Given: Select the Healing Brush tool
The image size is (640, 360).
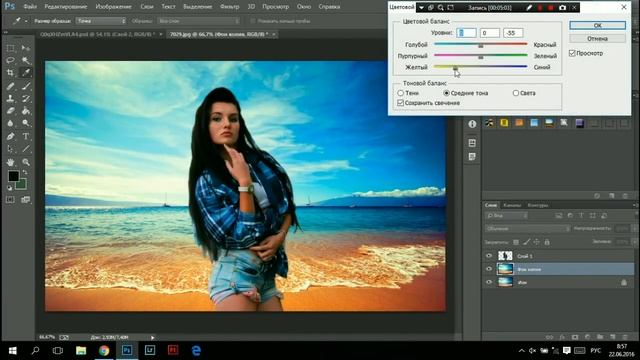Looking at the screenshot, I should (10, 86).
